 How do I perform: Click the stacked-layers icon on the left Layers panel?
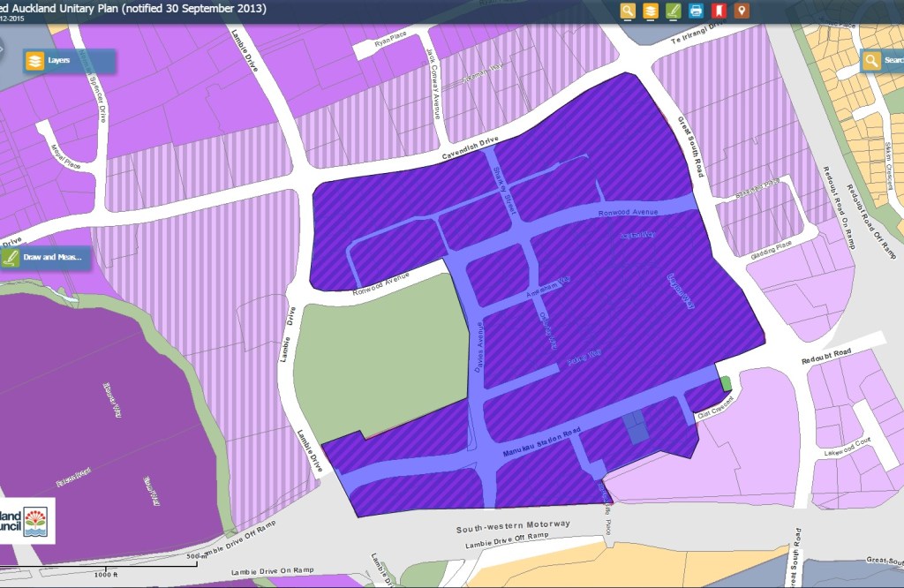(34, 61)
